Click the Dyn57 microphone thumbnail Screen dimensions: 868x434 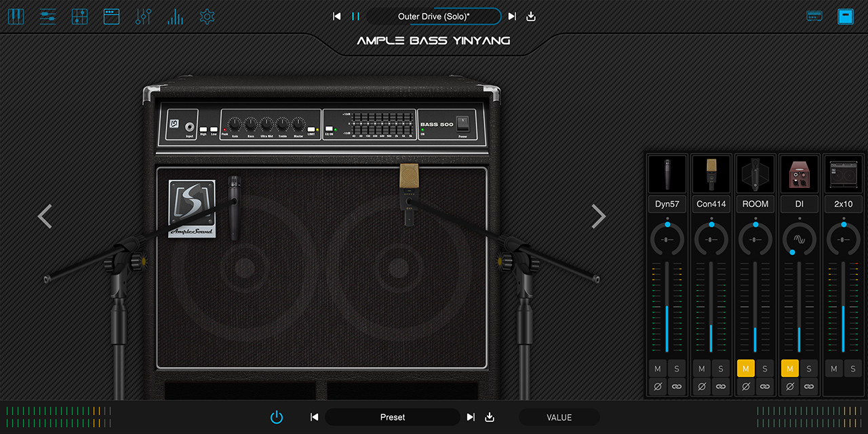point(667,175)
